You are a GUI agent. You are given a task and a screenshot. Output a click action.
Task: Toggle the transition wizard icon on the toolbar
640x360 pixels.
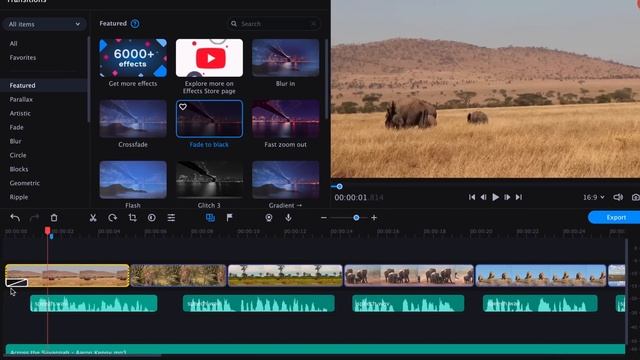pos(210,218)
